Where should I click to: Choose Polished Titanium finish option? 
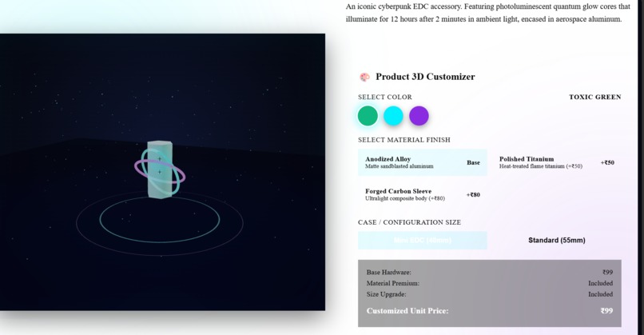(x=557, y=162)
